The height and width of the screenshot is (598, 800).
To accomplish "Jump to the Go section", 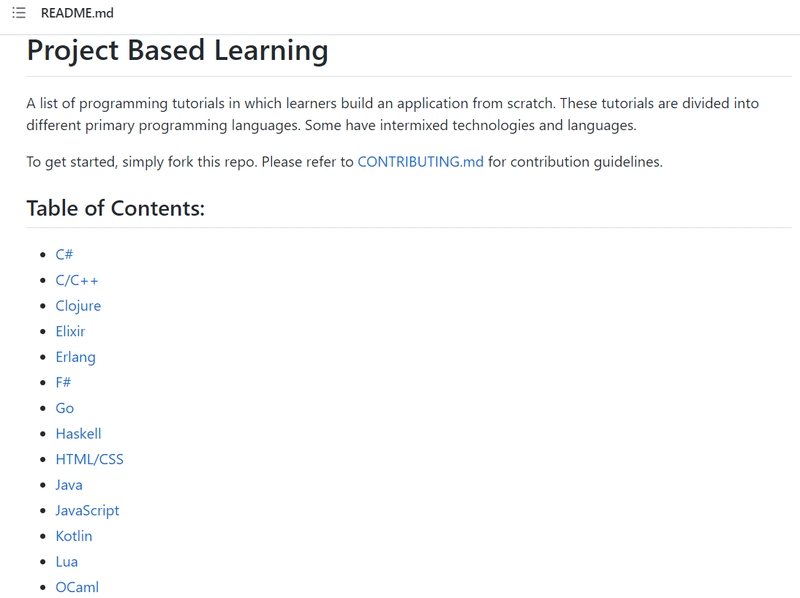I will 65,408.
